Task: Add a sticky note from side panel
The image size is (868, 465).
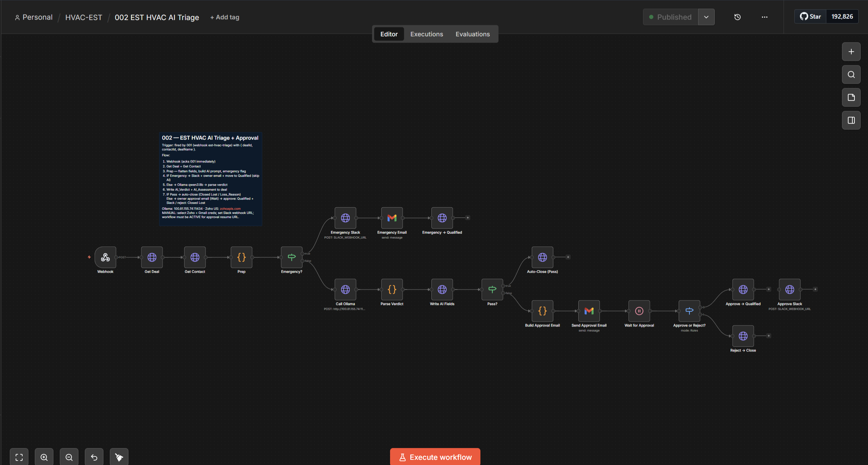Action: click(x=851, y=98)
